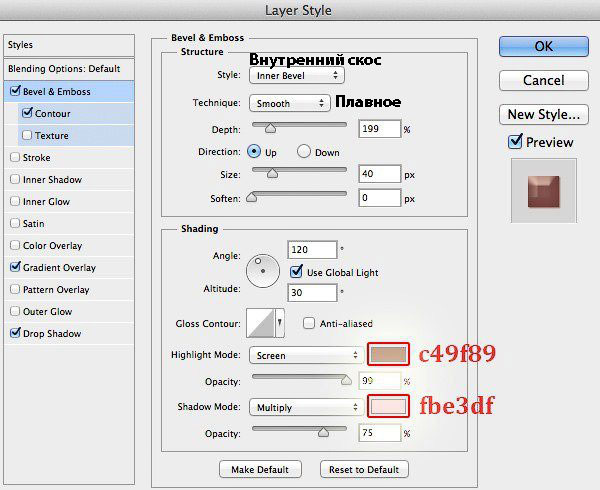Uncheck the Drop Shadow checkbox
Viewport: 600px width, 490px height.
pyautogui.click(x=15, y=333)
